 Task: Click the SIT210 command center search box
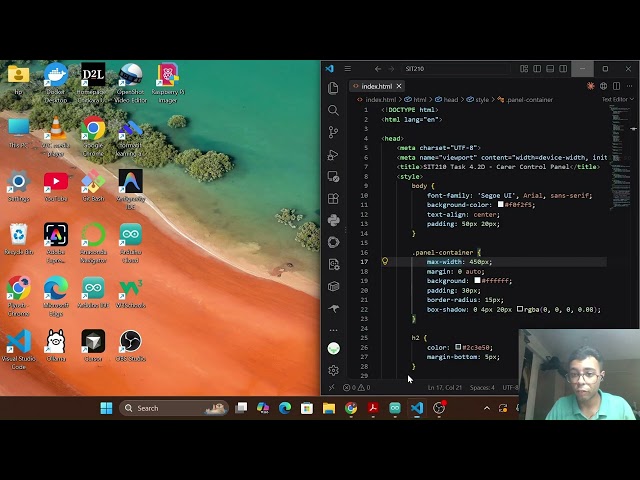point(455,69)
